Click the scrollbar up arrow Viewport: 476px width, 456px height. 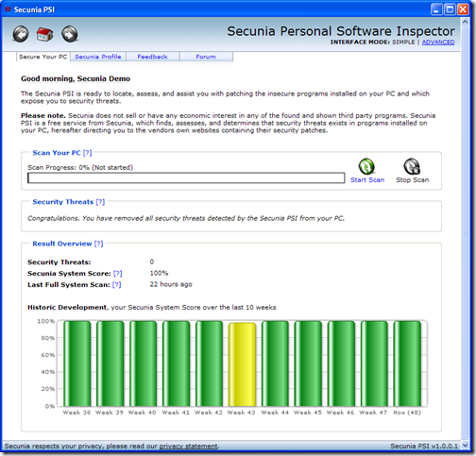point(465,22)
